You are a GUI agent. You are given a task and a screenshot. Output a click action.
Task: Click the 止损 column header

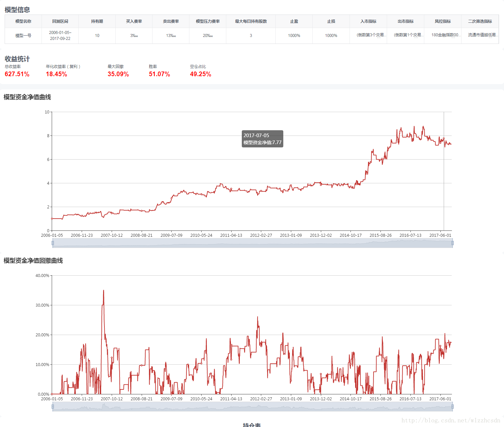[x=331, y=21]
